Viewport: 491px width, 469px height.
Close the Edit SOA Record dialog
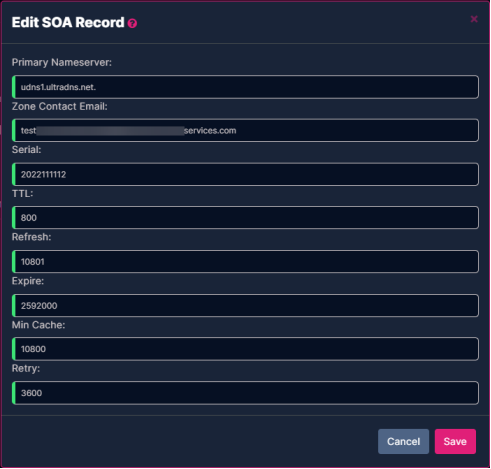point(474,19)
